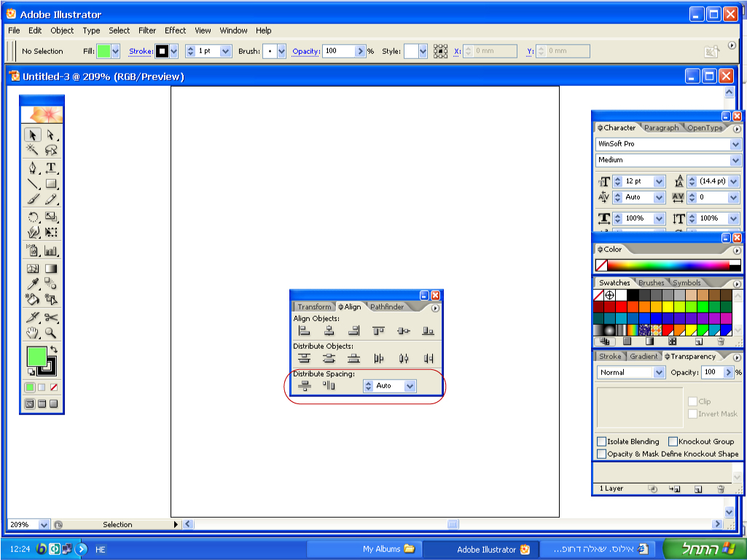
Task: Switch to the Gradient tab
Action: pos(643,356)
